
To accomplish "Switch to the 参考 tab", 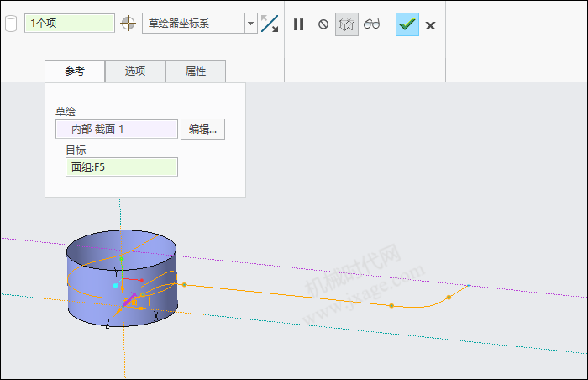I will 75,71.
